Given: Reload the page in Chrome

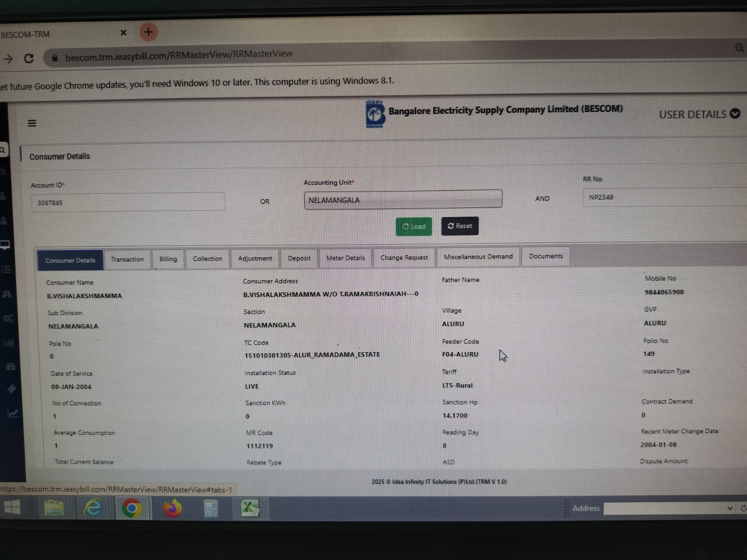Looking at the screenshot, I should (29, 58).
